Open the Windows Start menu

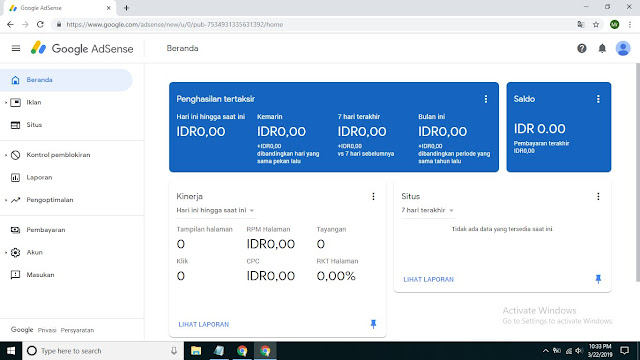click(x=11, y=351)
